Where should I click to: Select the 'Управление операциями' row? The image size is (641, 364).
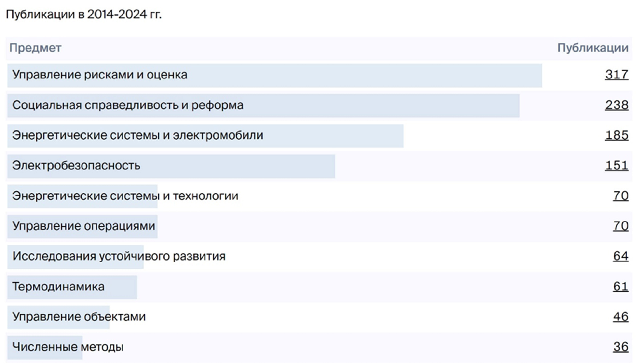[84, 226]
